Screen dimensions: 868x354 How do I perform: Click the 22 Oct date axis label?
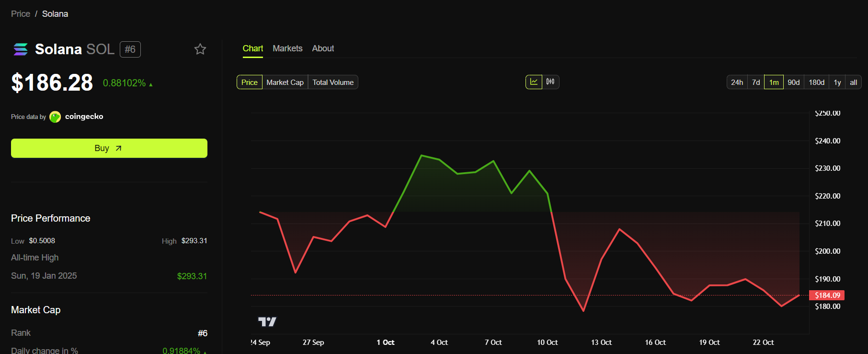tap(763, 342)
